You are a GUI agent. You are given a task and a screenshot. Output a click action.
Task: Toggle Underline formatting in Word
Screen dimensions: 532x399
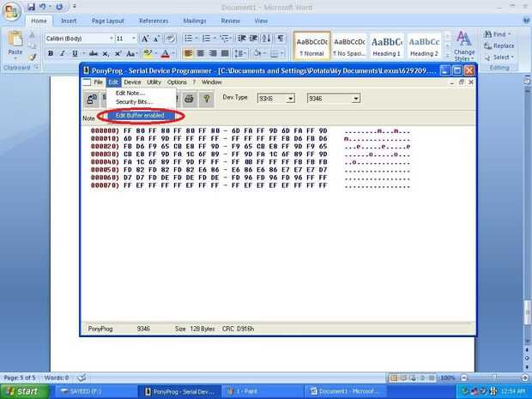pyautogui.click(x=75, y=53)
